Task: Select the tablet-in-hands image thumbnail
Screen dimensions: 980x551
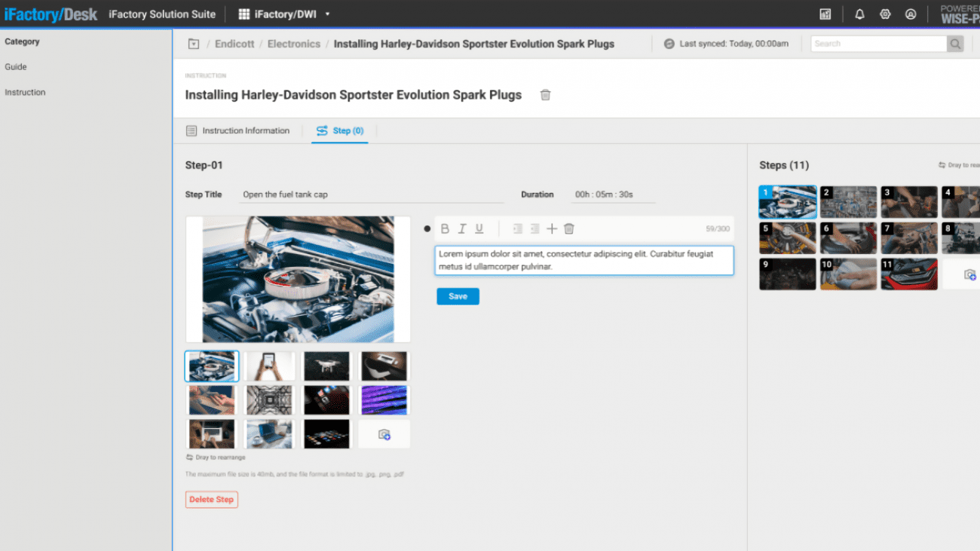Action: coord(270,366)
